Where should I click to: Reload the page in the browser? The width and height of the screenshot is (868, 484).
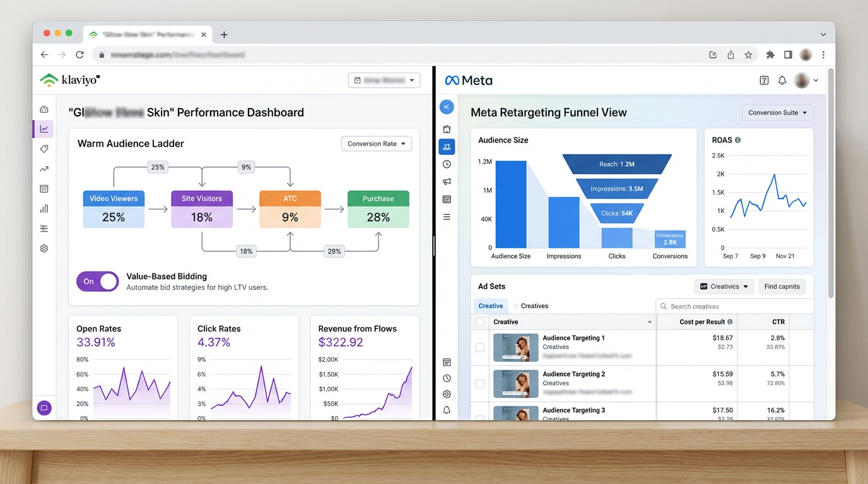coord(79,55)
